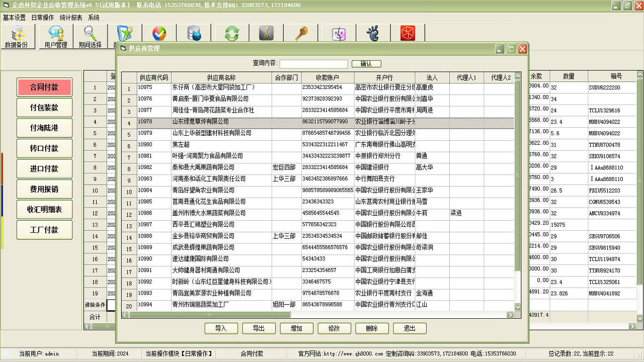Viewport: 644px width, 362px height.
Task: Click the 增加 button to add supplier
Action: pos(296,328)
